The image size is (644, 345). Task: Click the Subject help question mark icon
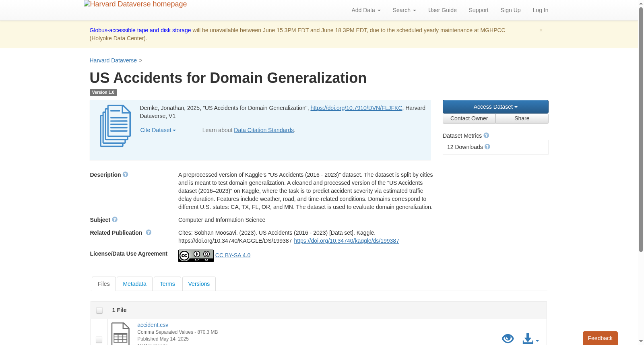115,220
